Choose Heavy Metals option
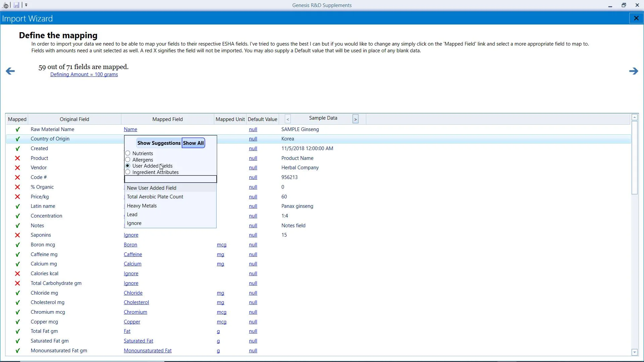The height and width of the screenshot is (362, 644). [170, 206]
